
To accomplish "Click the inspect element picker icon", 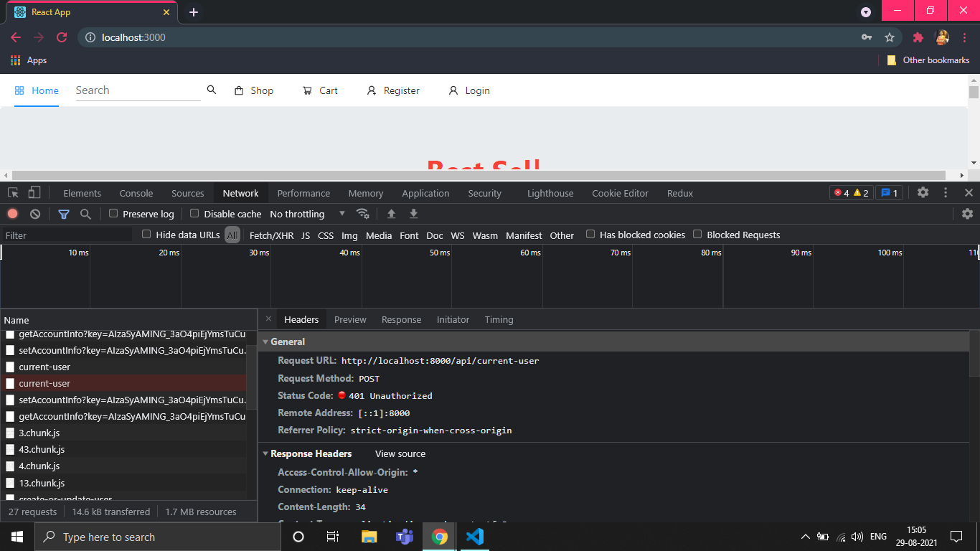I will (13, 192).
